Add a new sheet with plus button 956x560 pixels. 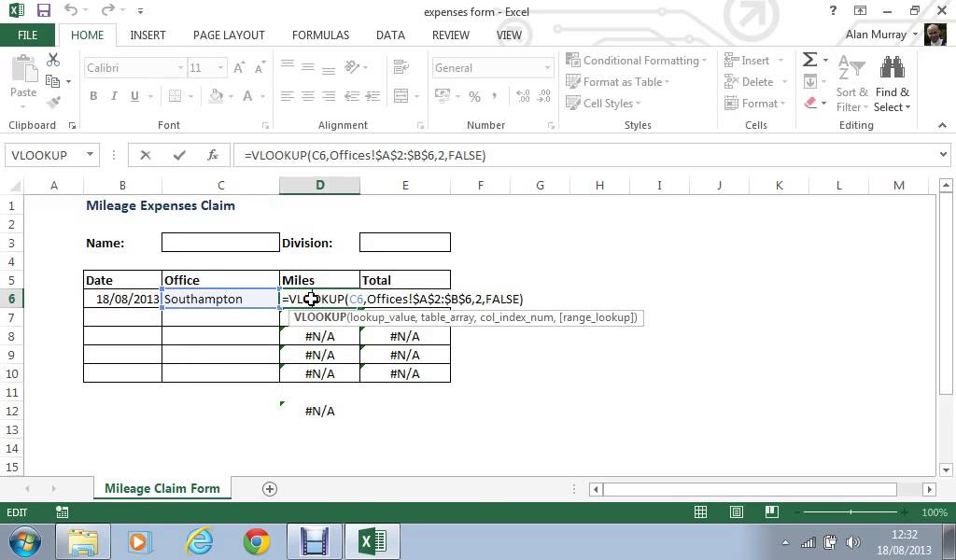coord(270,489)
